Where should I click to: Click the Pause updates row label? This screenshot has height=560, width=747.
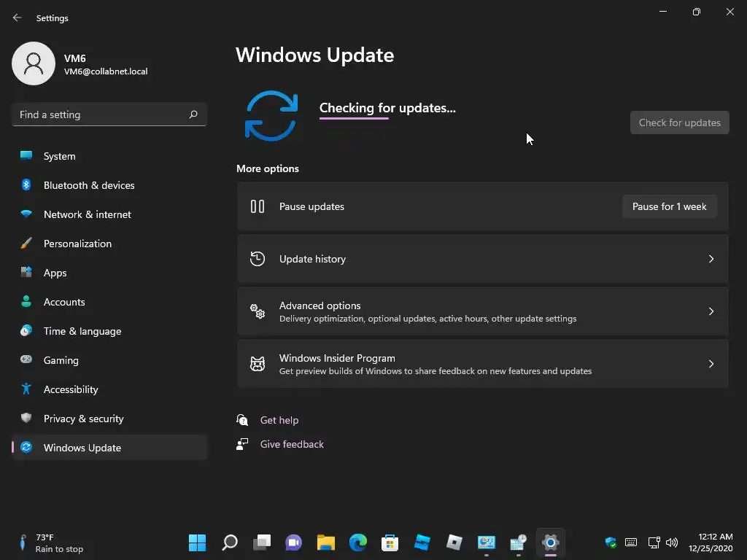pyautogui.click(x=311, y=206)
